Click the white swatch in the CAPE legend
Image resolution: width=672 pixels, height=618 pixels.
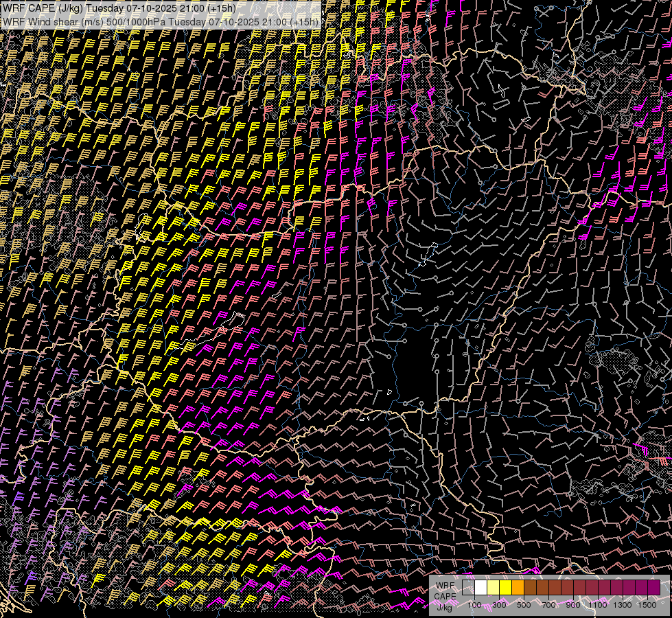(x=481, y=588)
